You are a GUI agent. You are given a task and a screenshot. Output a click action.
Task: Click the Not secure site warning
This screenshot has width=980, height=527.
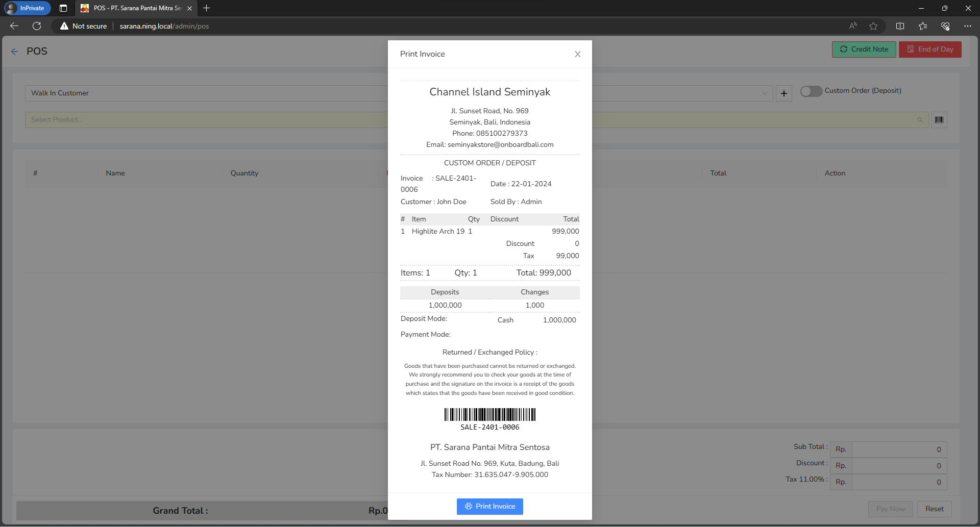click(x=84, y=26)
